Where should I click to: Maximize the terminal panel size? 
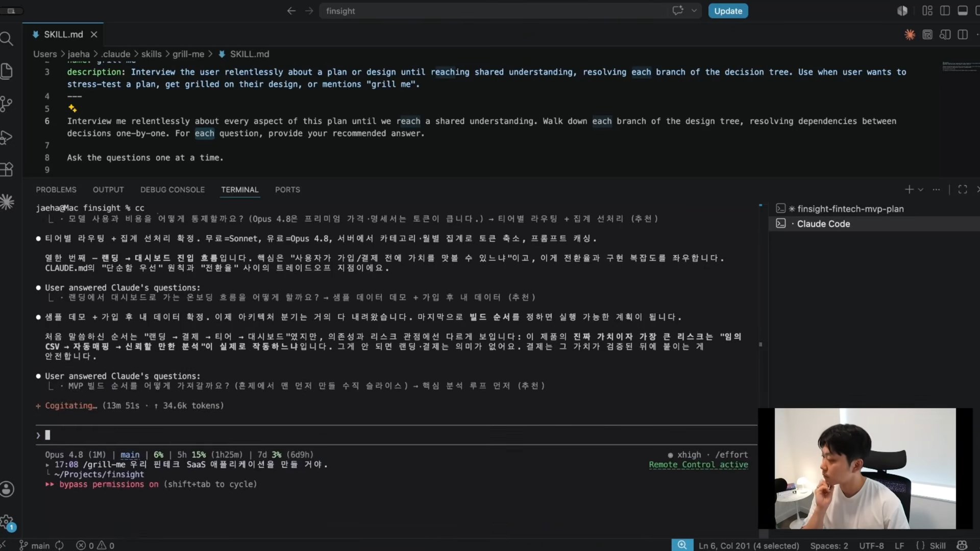(x=963, y=189)
